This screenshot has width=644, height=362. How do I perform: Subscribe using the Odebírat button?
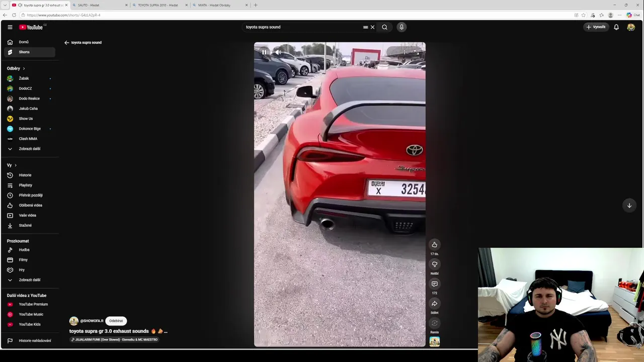pos(116,321)
